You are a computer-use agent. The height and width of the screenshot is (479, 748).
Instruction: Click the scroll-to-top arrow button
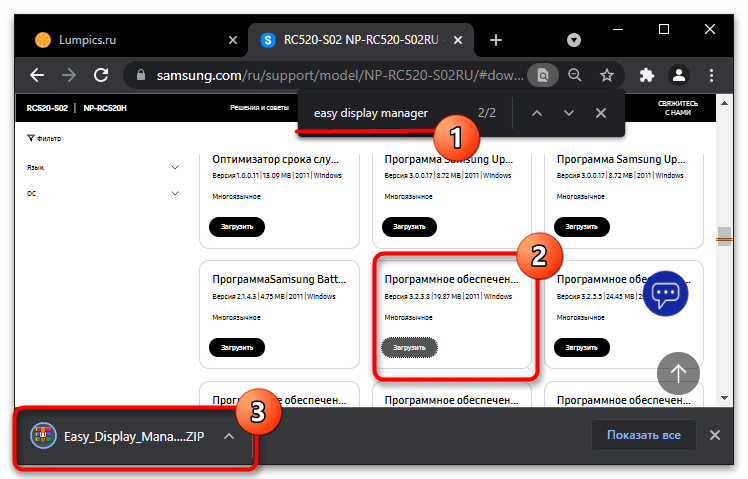pyautogui.click(x=678, y=374)
